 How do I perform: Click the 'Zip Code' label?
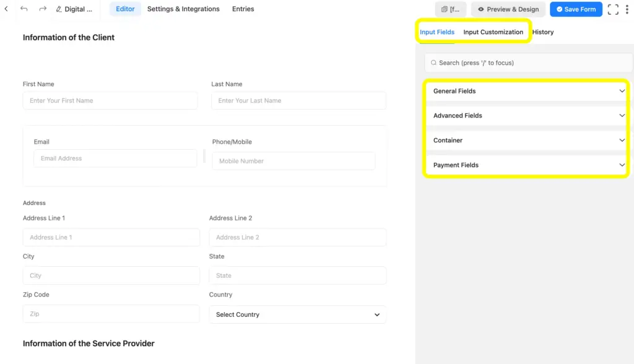click(x=36, y=295)
